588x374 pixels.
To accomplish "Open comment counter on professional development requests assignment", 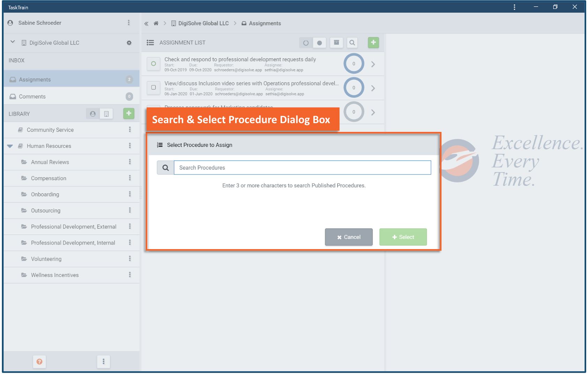I will (354, 63).
